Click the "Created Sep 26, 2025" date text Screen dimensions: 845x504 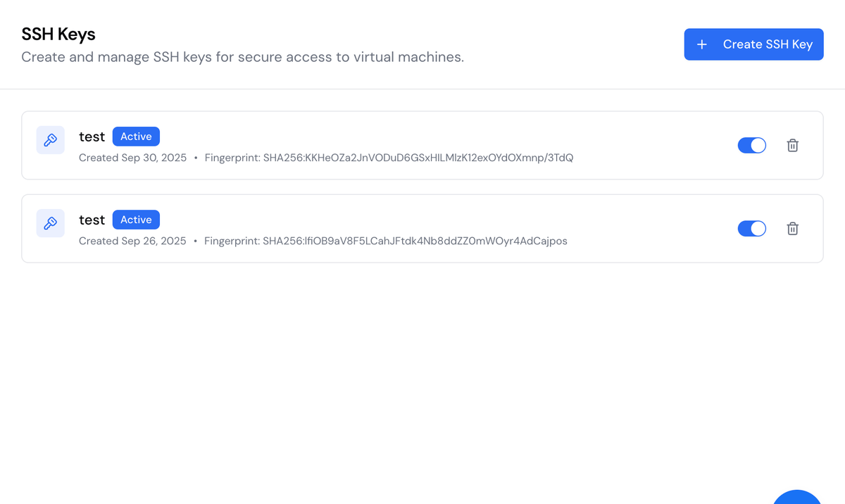132,241
